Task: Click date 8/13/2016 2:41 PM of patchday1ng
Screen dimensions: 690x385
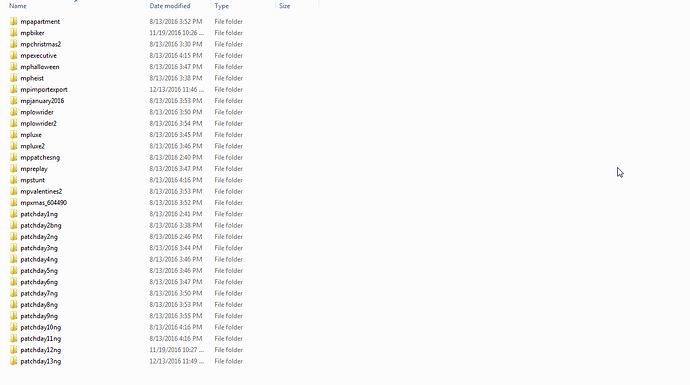Action: (x=176, y=214)
